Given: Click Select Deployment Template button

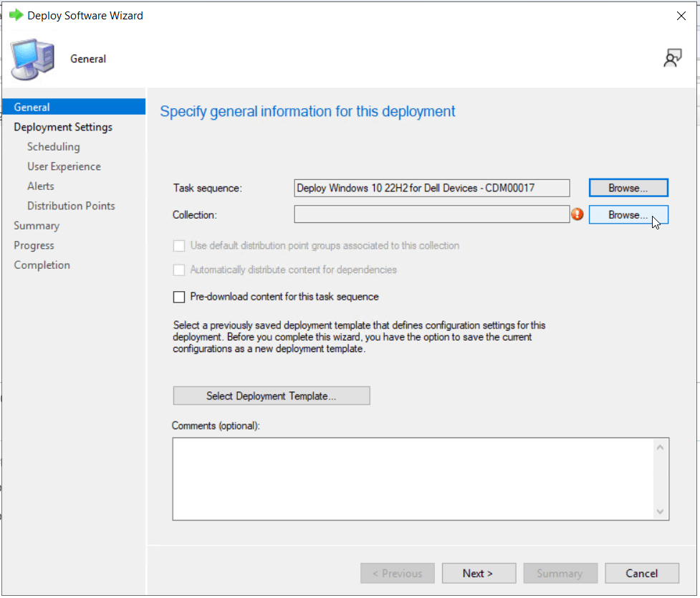Looking at the screenshot, I should click(x=272, y=396).
